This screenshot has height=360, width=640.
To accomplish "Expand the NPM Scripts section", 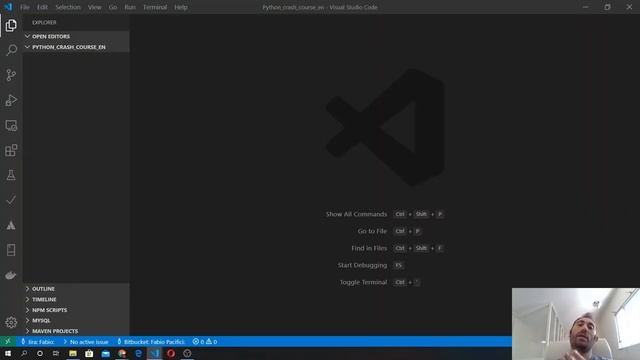I will click(x=76, y=310).
